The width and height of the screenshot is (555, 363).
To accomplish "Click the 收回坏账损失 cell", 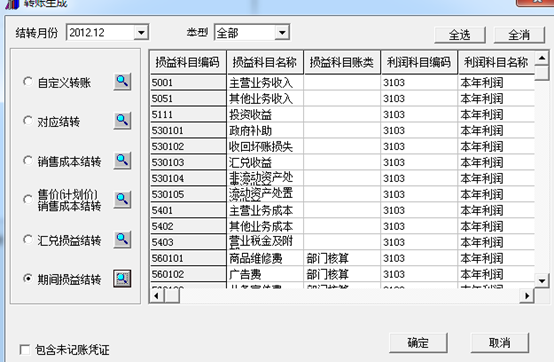I will click(265, 146).
